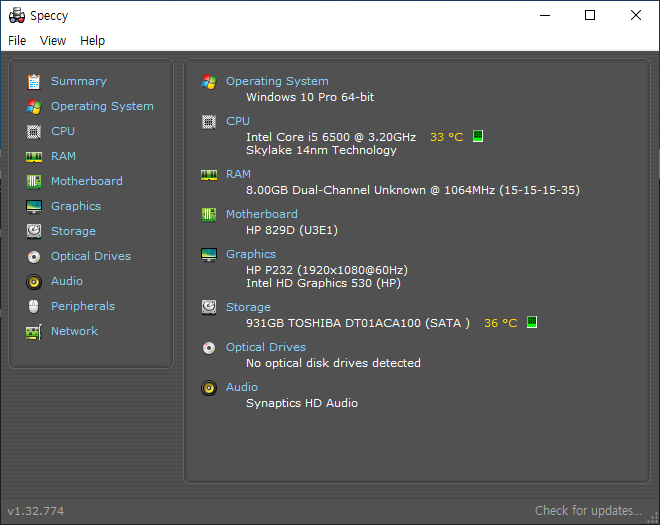Click the RAM module icon in sidebar
The height and width of the screenshot is (525, 660).
pyautogui.click(x=34, y=156)
